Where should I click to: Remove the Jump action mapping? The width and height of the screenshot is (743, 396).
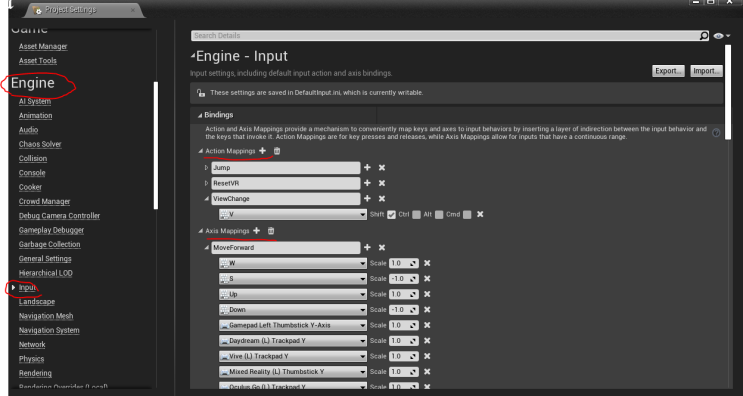(x=382, y=168)
